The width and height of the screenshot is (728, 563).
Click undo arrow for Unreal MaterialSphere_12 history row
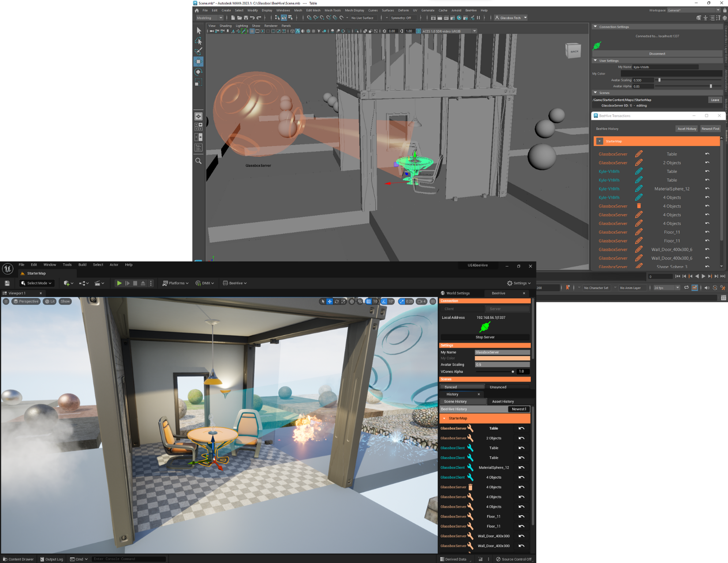click(522, 467)
